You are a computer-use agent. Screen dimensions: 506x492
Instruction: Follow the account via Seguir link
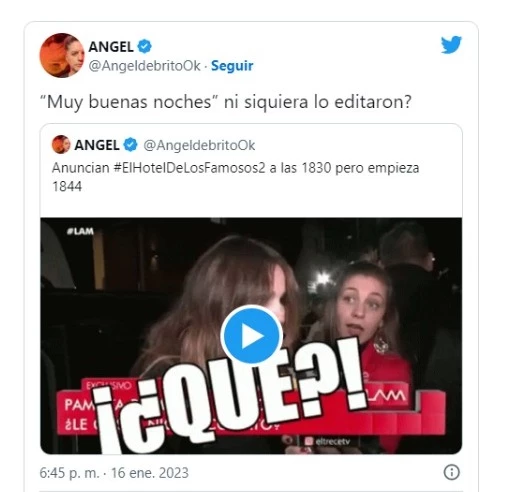click(232, 66)
